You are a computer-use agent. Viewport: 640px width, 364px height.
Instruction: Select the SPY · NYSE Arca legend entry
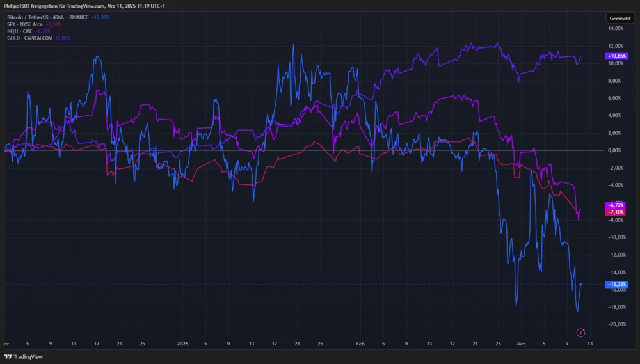[x=24, y=24]
